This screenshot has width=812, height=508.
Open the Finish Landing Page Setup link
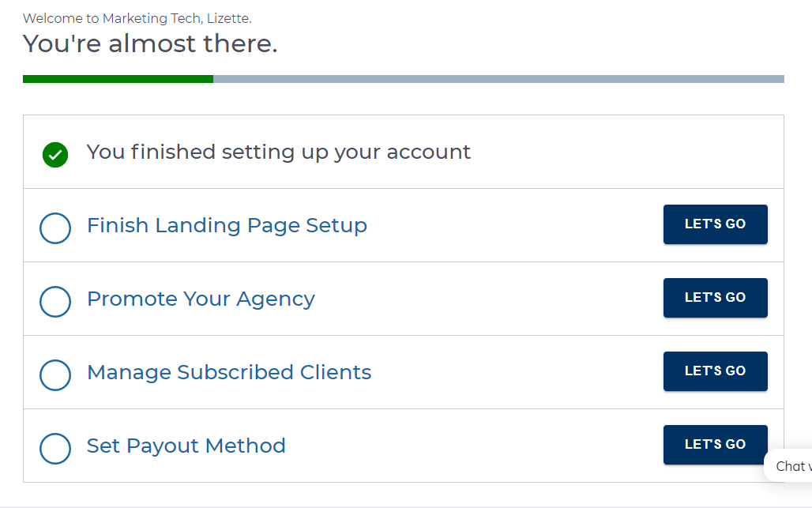click(227, 226)
